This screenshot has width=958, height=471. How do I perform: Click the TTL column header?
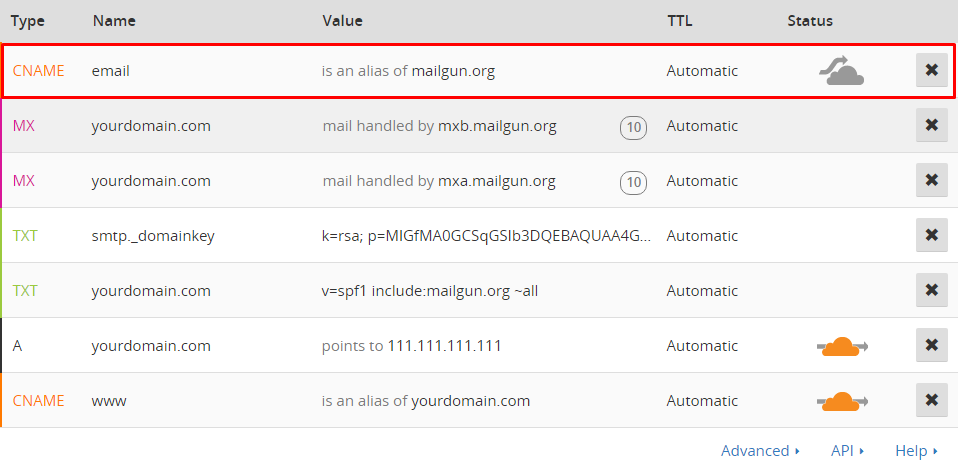pyautogui.click(x=679, y=21)
